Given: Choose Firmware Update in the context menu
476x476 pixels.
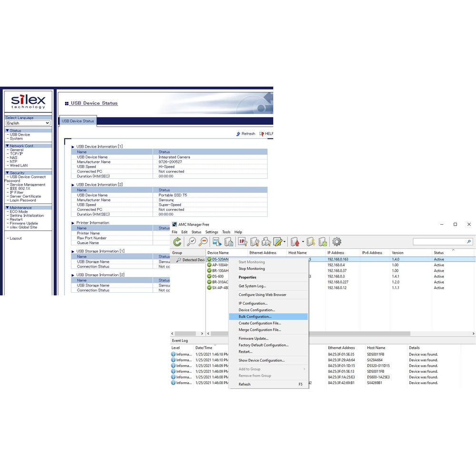Looking at the screenshot, I should point(268,338).
